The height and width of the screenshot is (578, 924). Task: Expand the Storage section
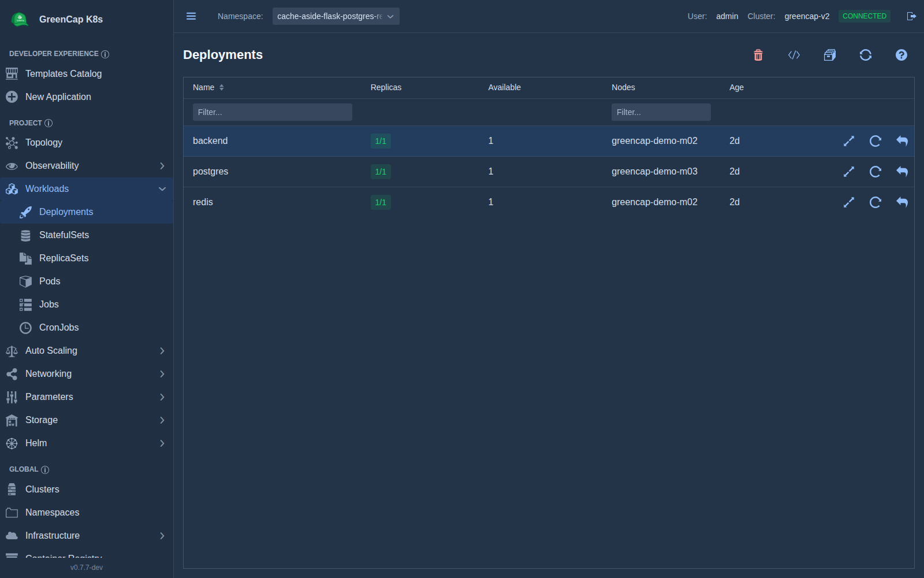(x=87, y=420)
